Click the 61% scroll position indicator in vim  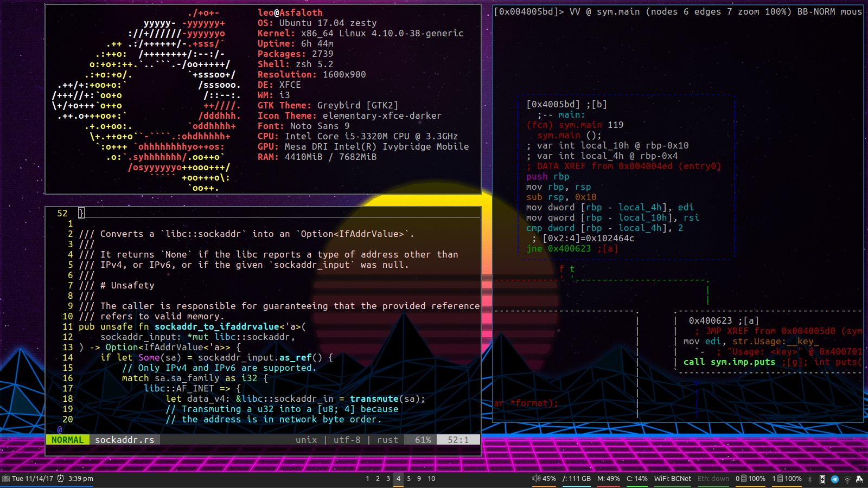click(422, 440)
